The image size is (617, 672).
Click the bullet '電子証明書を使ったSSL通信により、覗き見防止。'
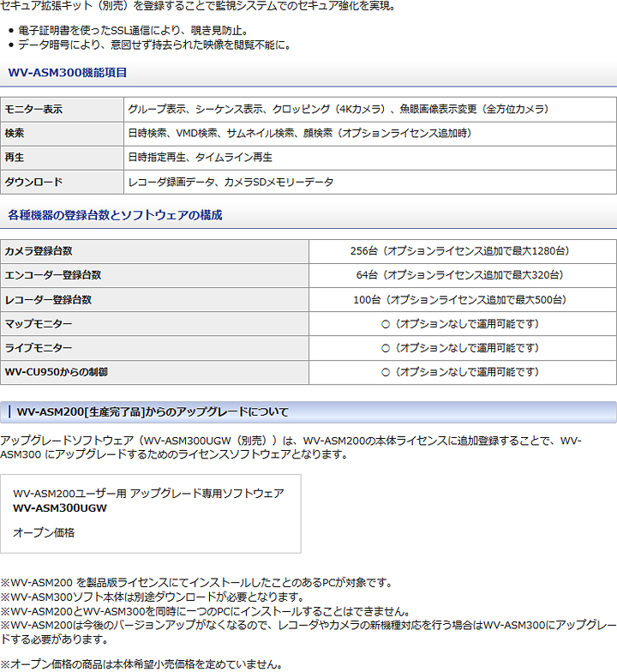[134, 31]
